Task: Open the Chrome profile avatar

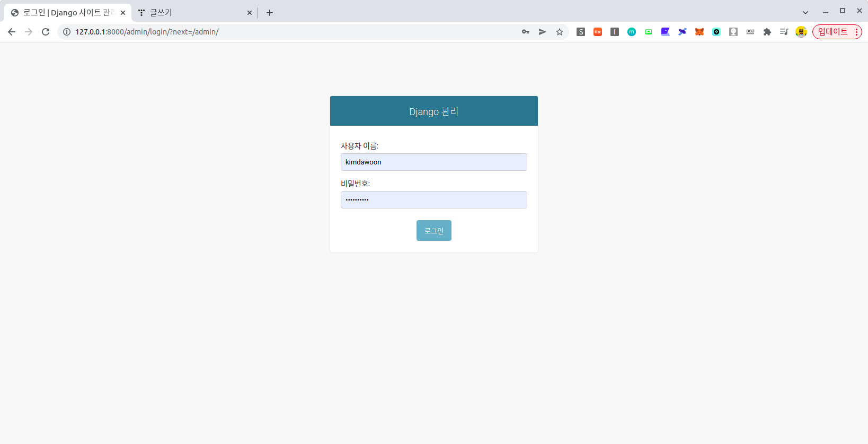Action: point(801,32)
